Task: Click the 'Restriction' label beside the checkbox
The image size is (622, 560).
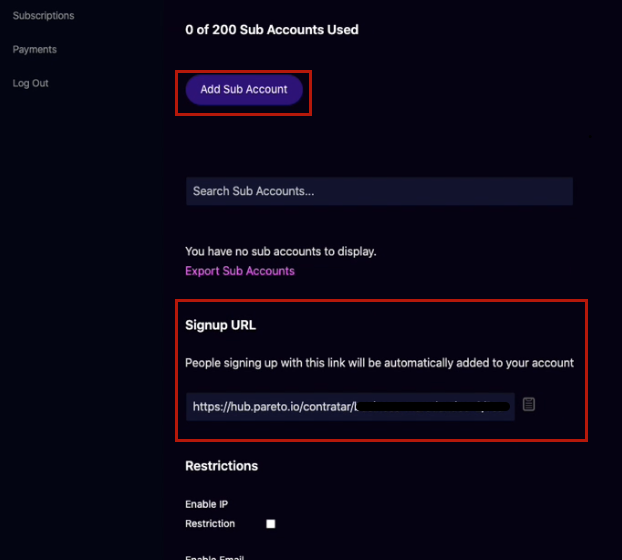Action: click(x=210, y=524)
